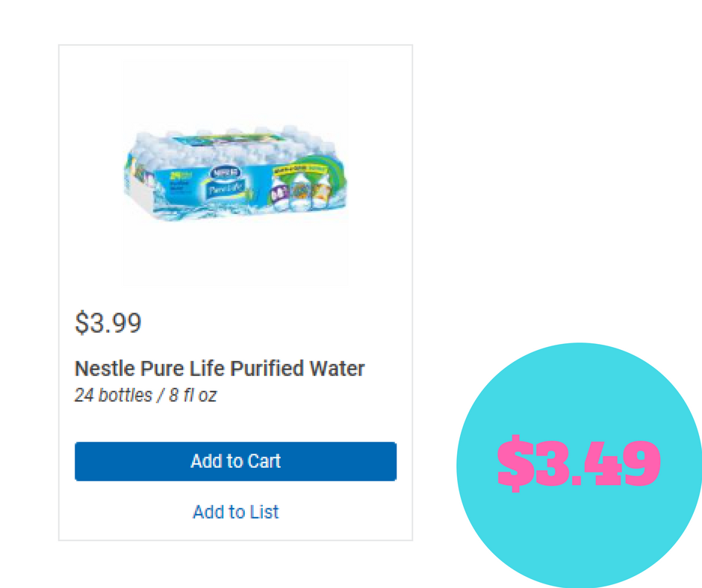This screenshot has height=588, width=702.
Task: Select the middle bottle graphic on the package
Action: (300, 193)
